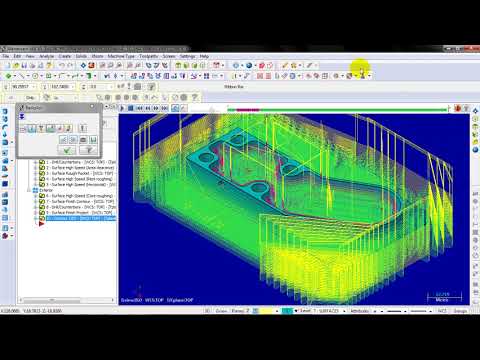Toggle Display tool in Backplot dialog

coord(32,128)
